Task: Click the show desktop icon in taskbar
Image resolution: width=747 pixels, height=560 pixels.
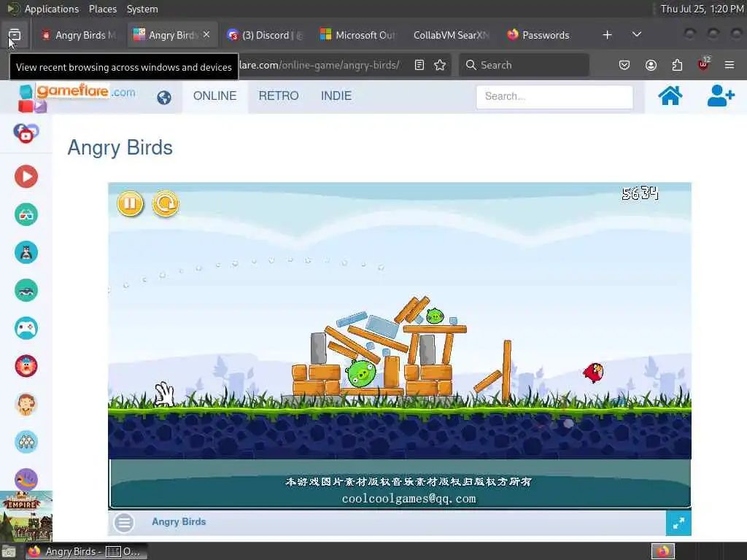Action: click(9, 551)
